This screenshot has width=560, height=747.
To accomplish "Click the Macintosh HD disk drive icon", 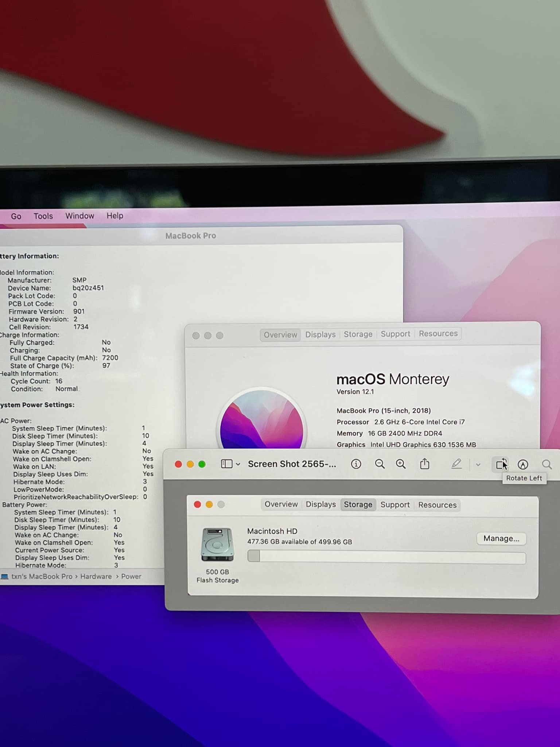I will tap(217, 545).
